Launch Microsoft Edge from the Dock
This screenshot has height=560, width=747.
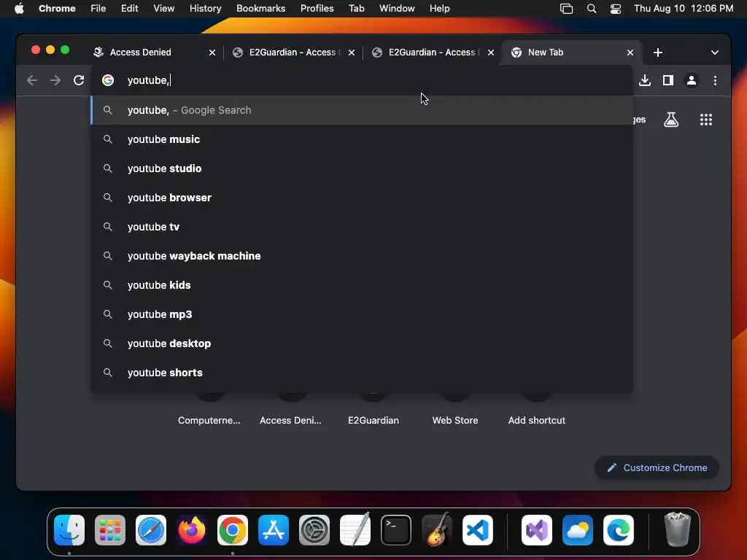(619, 530)
